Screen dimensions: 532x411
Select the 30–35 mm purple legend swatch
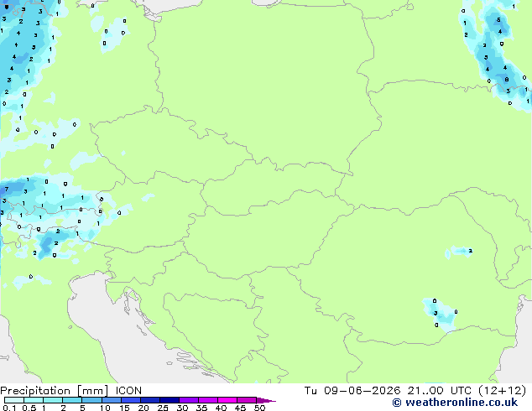pos(188,400)
